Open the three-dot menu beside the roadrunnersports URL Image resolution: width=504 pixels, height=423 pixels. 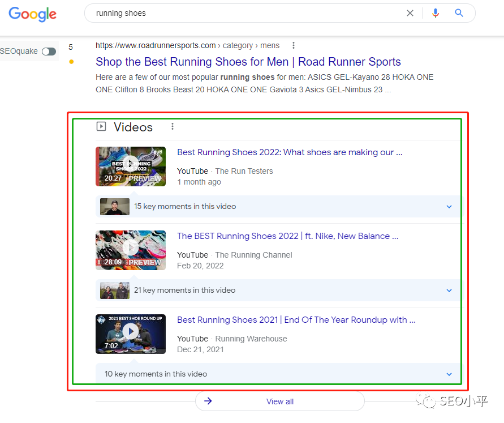293,45
